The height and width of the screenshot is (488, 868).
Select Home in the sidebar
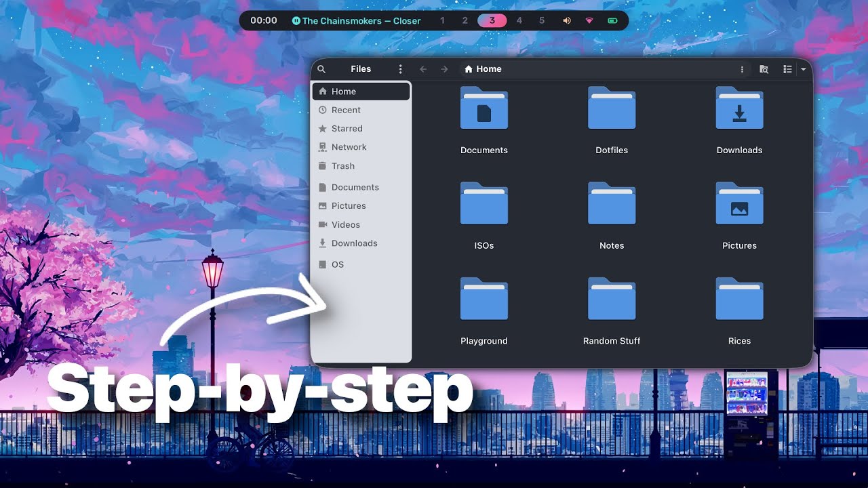(x=361, y=91)
